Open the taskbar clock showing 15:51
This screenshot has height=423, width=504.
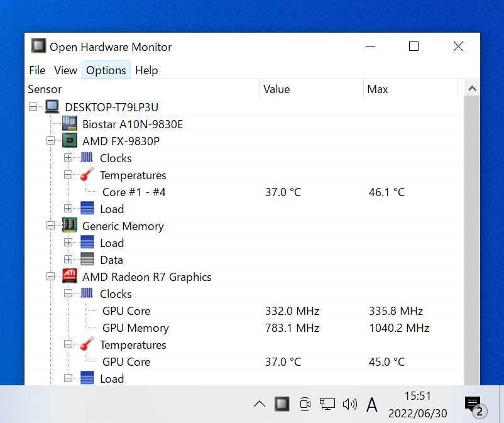[x=417, y=404]
